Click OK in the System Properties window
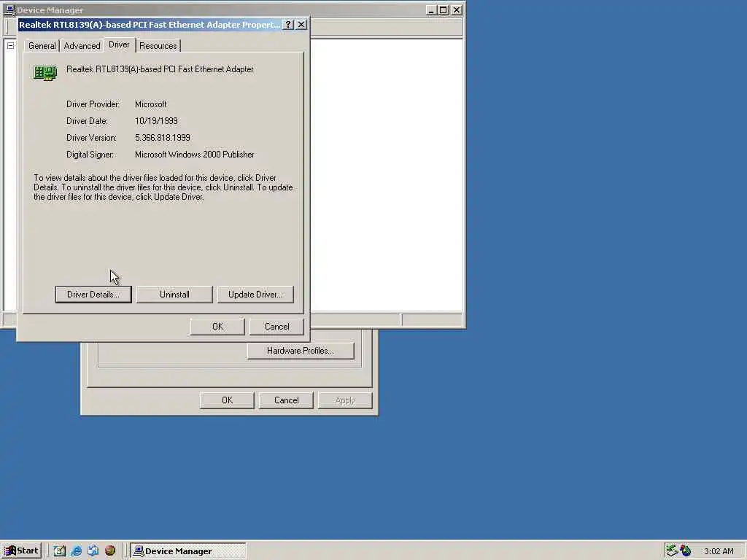 point(228,400)
